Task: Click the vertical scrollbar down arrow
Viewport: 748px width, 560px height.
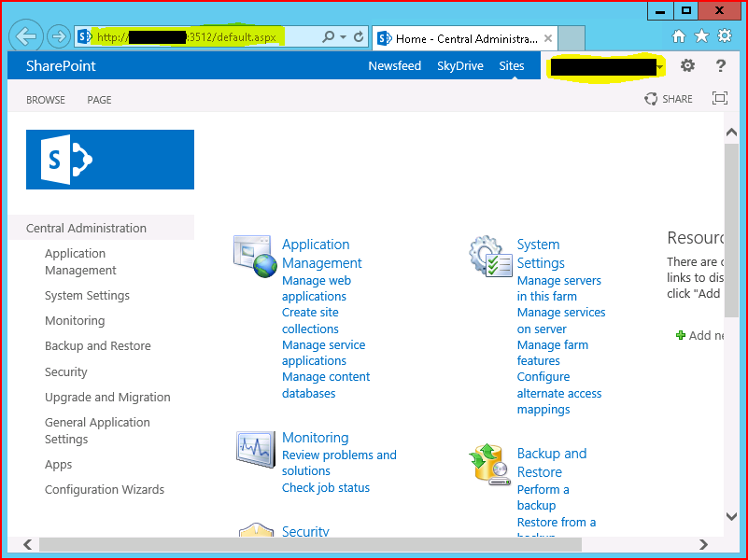Action: point(731,516)
